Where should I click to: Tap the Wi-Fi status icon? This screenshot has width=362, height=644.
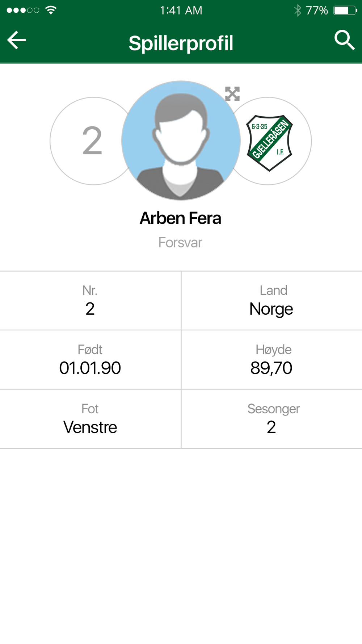click(x=51, y=10)
